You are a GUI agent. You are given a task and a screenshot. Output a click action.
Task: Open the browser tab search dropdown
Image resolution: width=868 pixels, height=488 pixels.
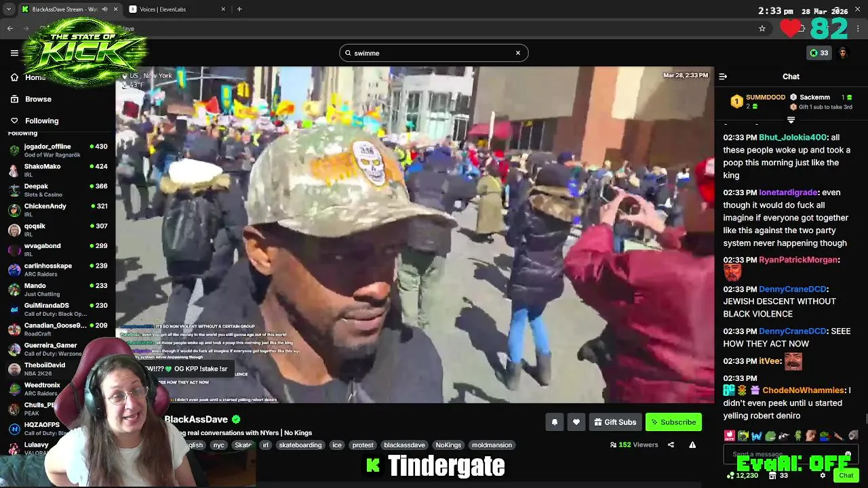pos(8,9)
